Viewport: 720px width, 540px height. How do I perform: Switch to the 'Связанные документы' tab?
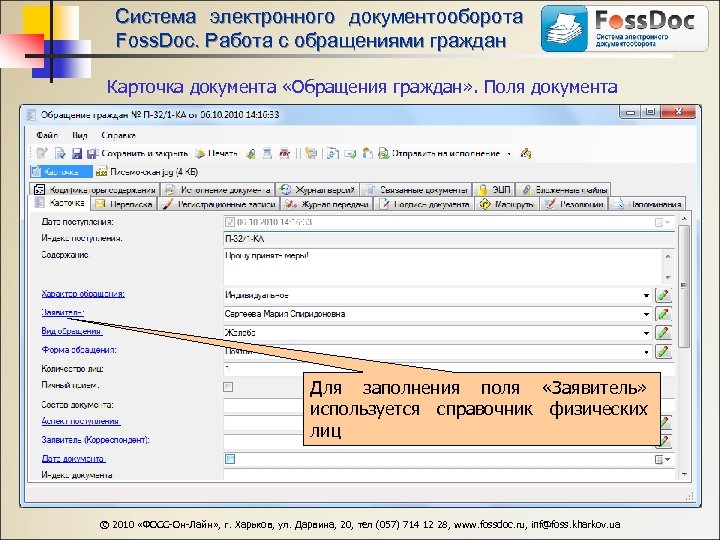(416, 189)
